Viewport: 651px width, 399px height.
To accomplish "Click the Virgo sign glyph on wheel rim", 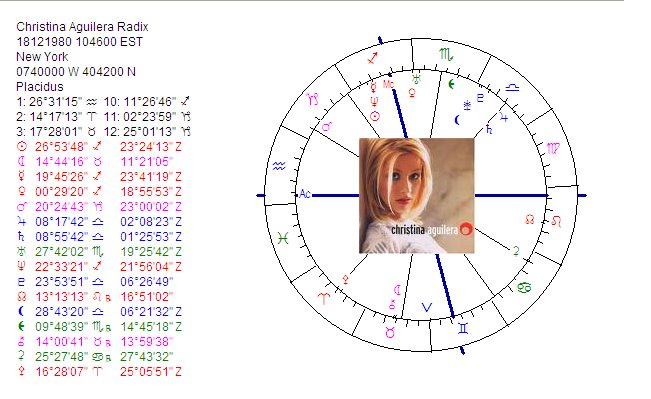I will (553, 148).
